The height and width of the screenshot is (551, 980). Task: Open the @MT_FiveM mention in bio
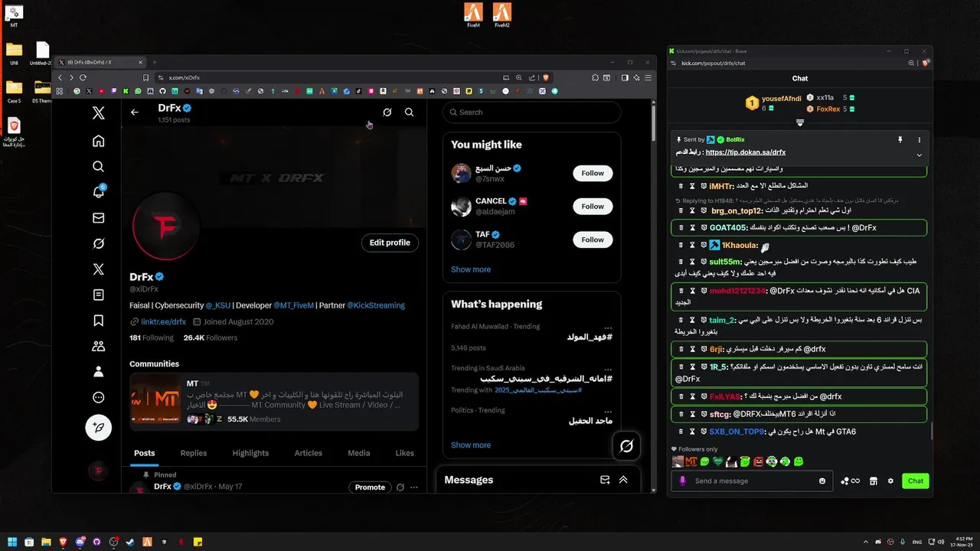(294, 305)
